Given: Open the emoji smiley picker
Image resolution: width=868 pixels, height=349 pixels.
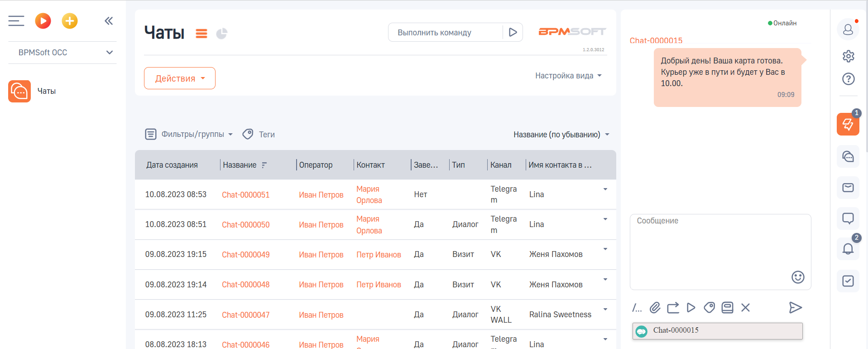Looking at the screenshot, I should point(797,277).
